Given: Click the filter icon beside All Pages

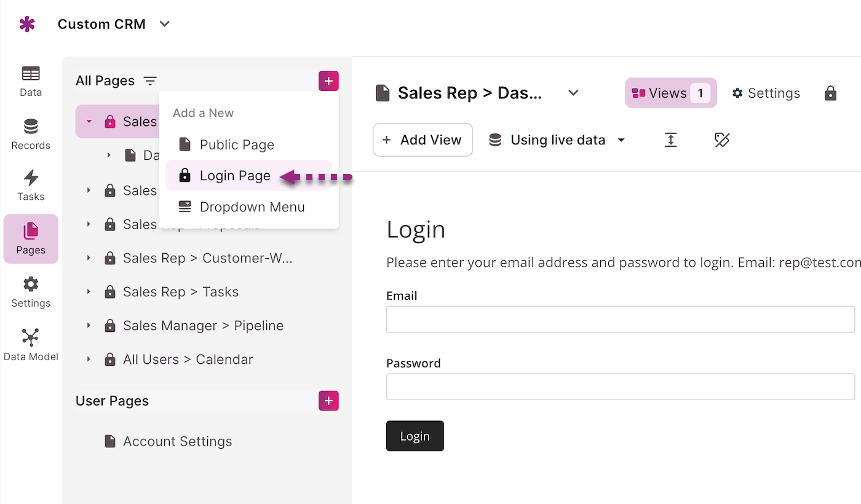Looking at the screenshot, I should (x=150, y=81).
